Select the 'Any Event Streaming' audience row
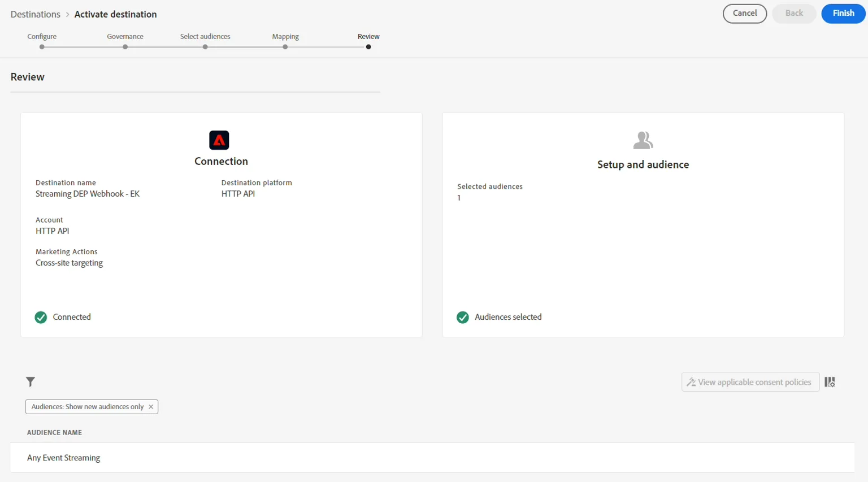This screenshot has height=482, width=868. [432, 458]
